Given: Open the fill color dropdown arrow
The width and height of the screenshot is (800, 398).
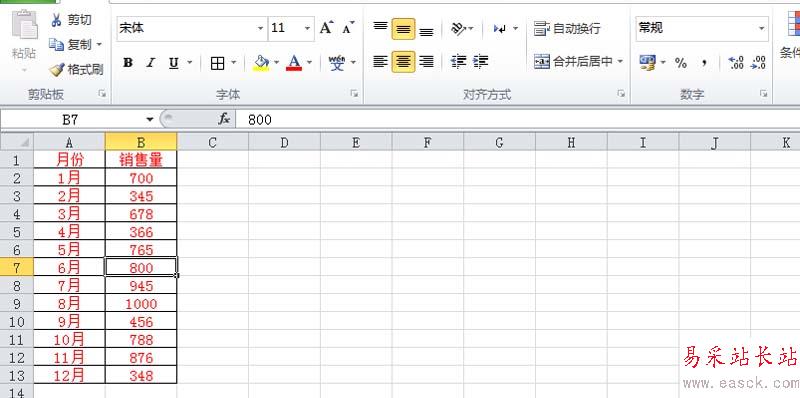Looking at the screenshot, I should click(x=277, y=63).
